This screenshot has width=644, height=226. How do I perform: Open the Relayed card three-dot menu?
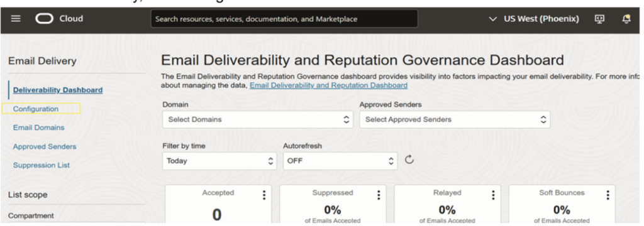(493, 195)
